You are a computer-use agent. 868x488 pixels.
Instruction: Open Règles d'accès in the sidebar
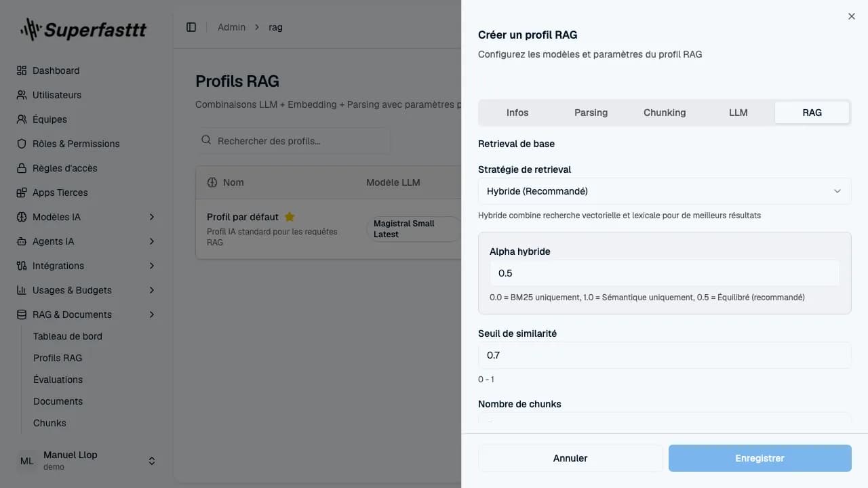[x=87, y=168]
